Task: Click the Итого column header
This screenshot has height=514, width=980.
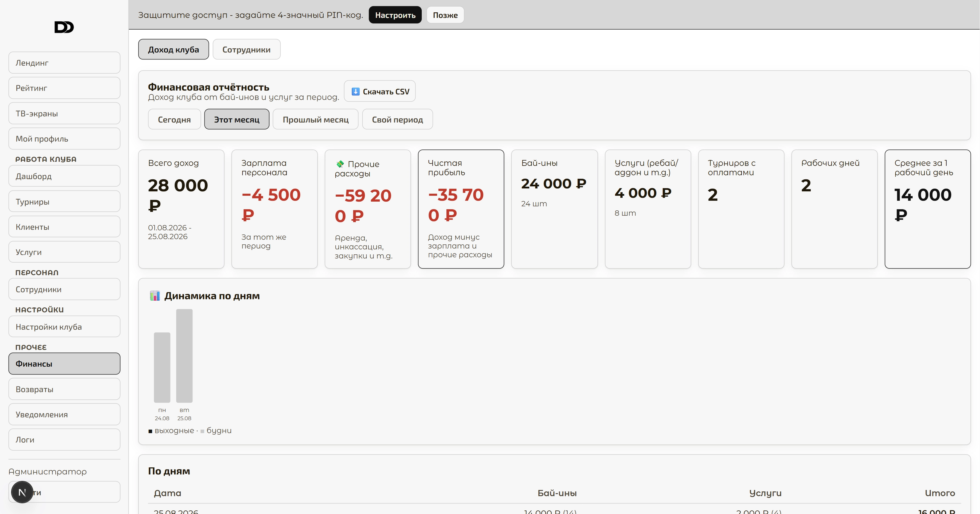Action: click(x=940, y=493)
